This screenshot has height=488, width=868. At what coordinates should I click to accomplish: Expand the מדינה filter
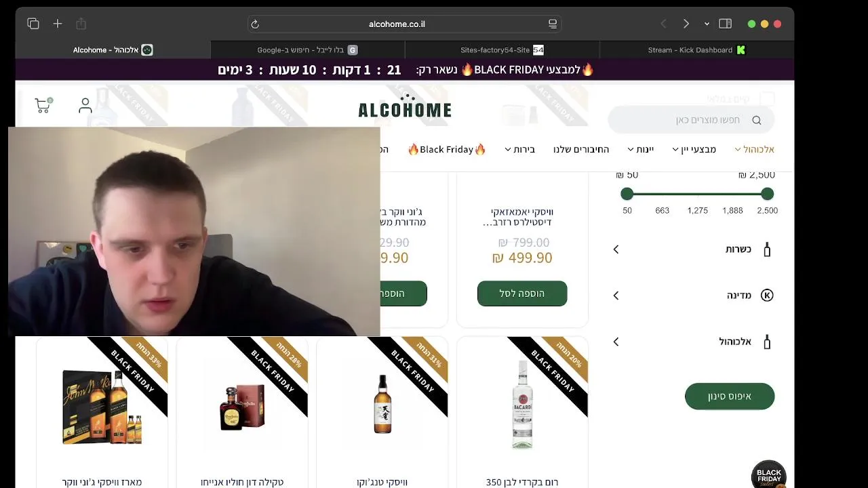click(x=693, y=296)
